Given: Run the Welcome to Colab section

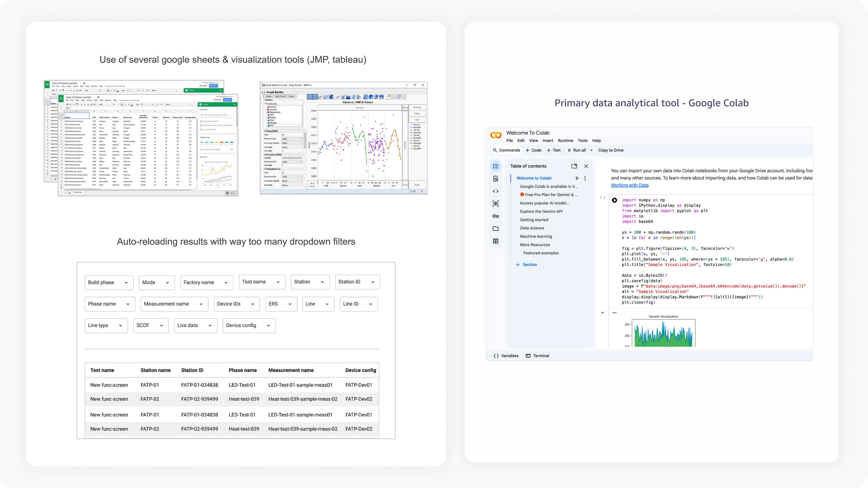Looking at the screenshot, I should [577, 178].
